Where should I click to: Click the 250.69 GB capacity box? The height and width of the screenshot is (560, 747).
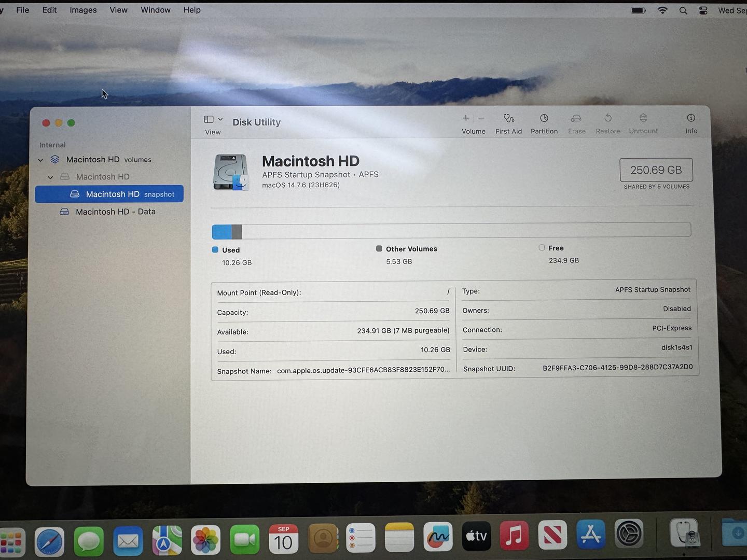656,170
